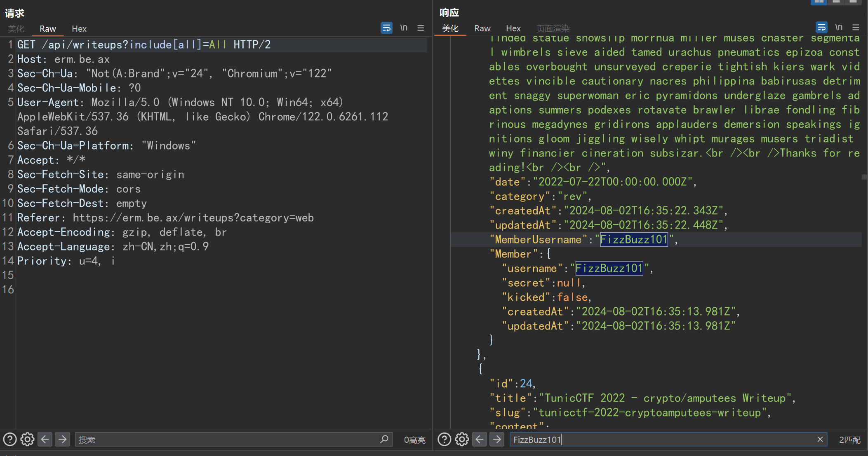
Task: Click the "secret":null response line
Action: 543,283
